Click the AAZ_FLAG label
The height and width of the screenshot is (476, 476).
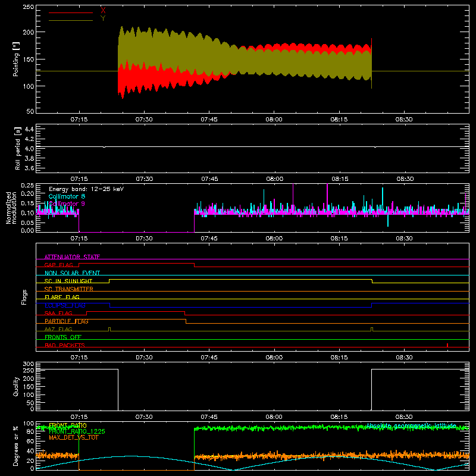58,329
